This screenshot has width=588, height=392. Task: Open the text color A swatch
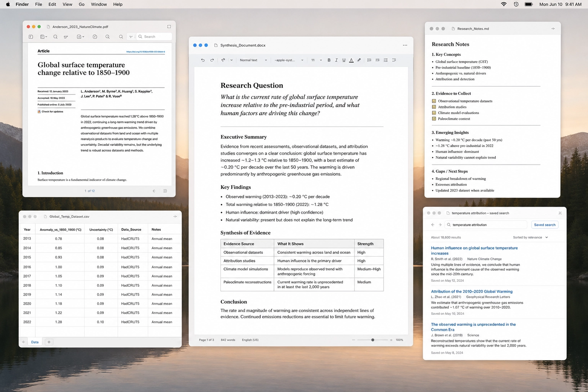pos(351,60)
